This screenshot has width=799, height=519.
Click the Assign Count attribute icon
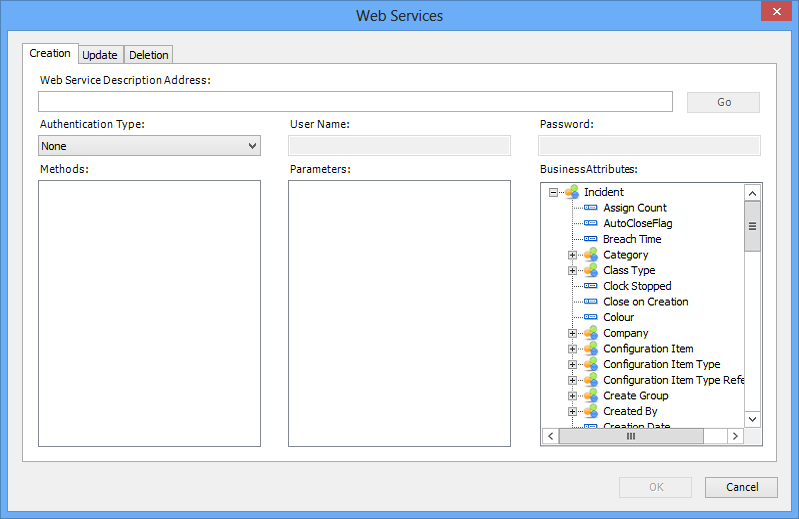(591, 208)
